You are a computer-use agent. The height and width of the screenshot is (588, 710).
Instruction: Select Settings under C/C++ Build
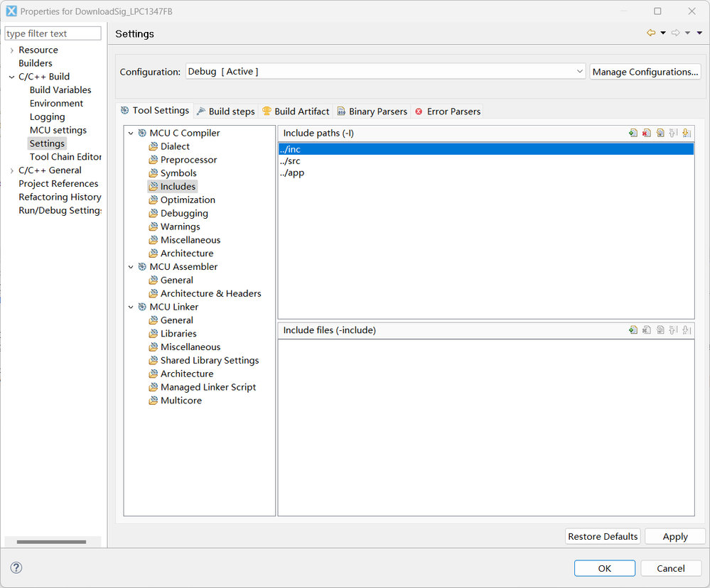(x=47, y=143)
